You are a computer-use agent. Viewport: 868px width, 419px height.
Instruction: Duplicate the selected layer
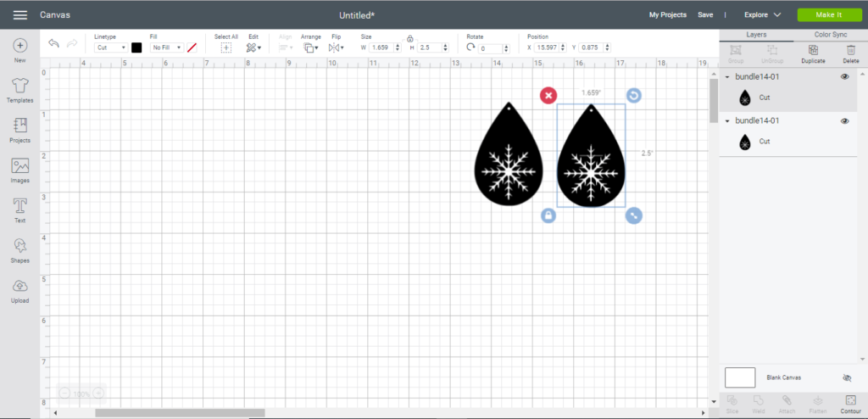tap(813, 53)
